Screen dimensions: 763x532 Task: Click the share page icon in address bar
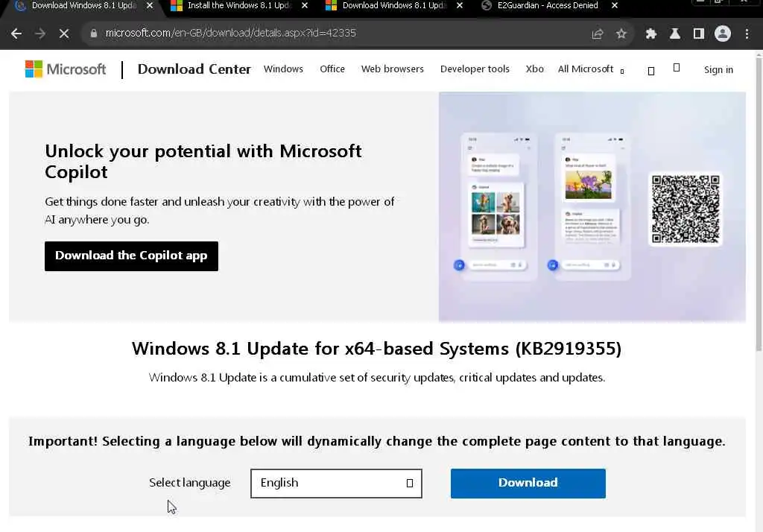pyautogui.click(x=598, y=34)
